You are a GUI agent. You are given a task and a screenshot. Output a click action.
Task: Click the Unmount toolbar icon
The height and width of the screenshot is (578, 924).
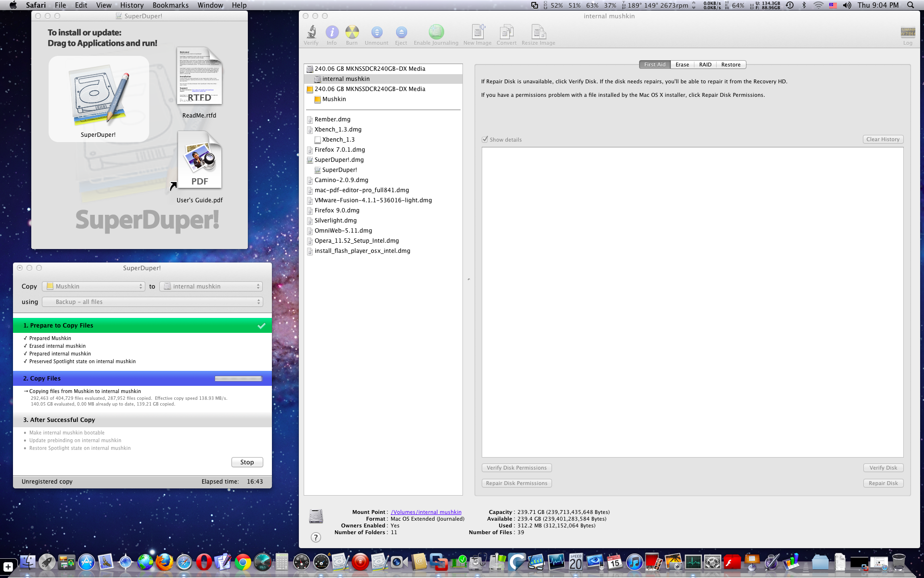(376, 32)
